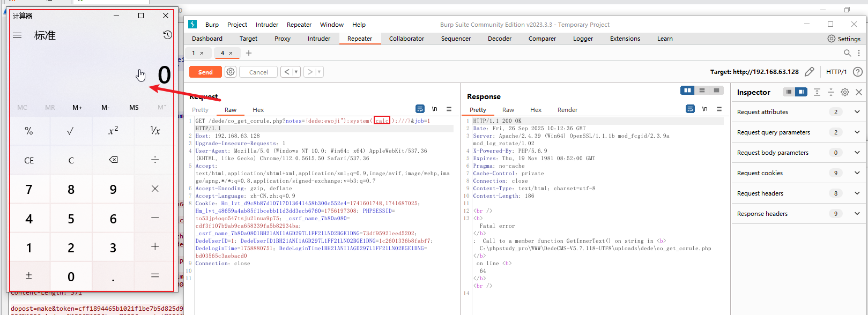Open Burp Settings button
The image size is (868, 315).
[844, 39]
